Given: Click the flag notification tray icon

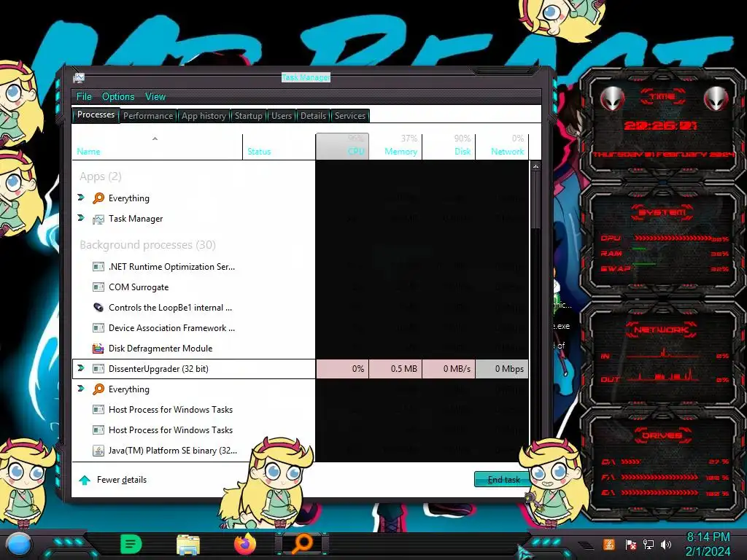Looking at the screenshot, I should (x=631, y=544).
